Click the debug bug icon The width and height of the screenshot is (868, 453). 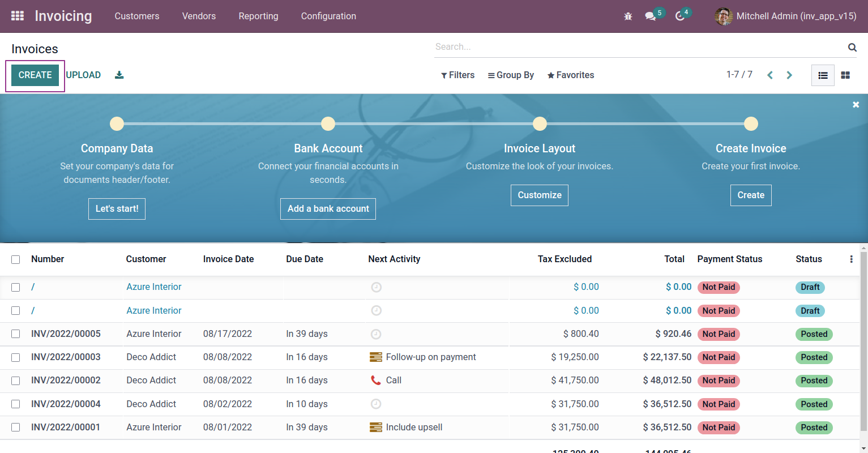coord(628,16)
